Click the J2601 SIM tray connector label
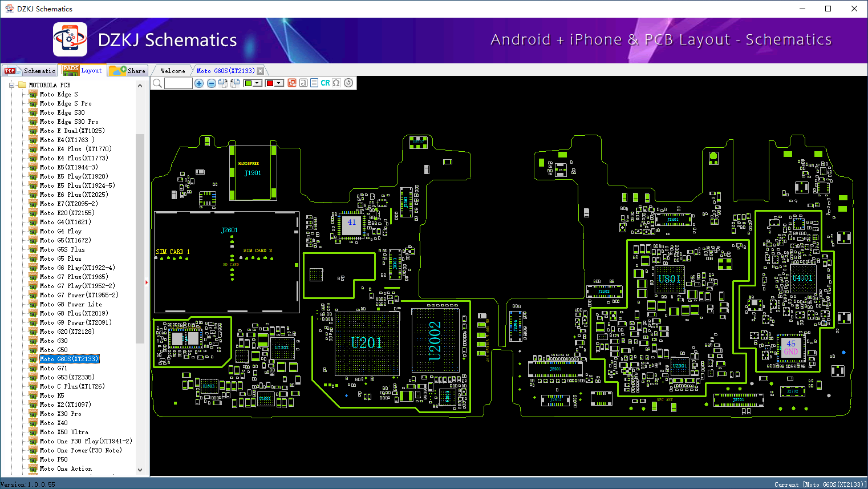This screenshot has width=868, height=489. tap(229, 231)
